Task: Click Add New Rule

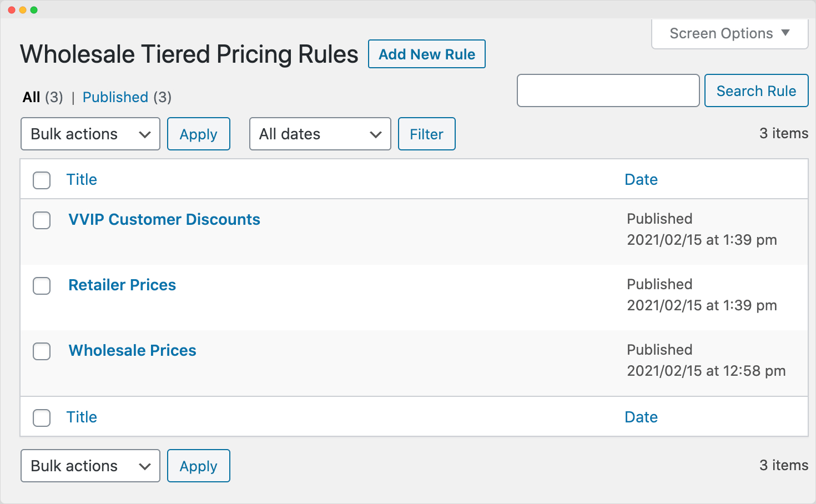Action: (426, 54)
